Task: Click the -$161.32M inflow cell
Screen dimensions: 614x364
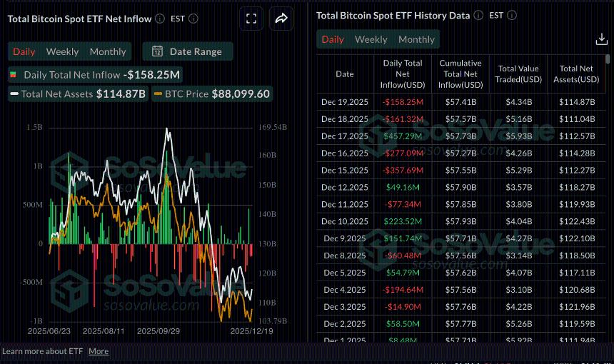Action: click(x=403, y=119)
